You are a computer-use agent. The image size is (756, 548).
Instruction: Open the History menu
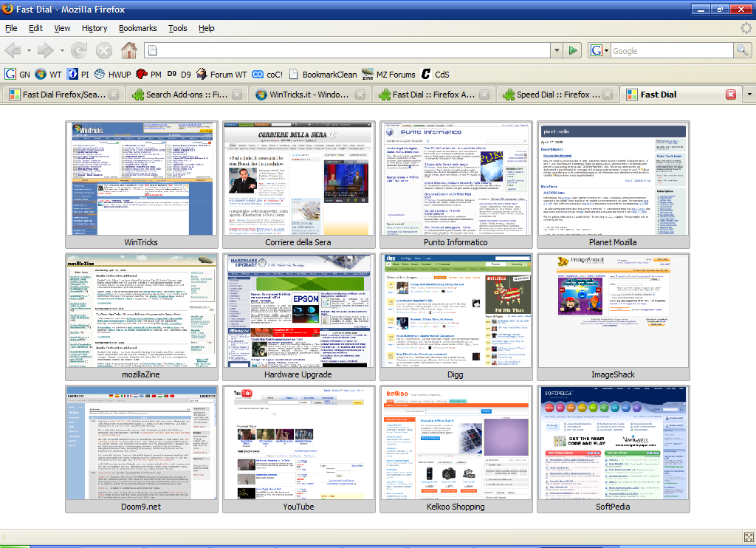[x=94, y=28]
